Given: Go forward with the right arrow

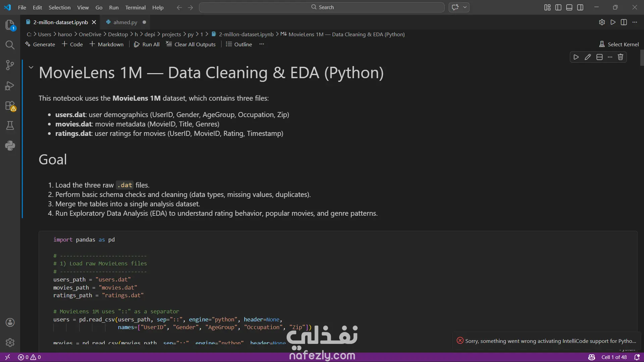Looking at the screenshot, I should point(190,7).
